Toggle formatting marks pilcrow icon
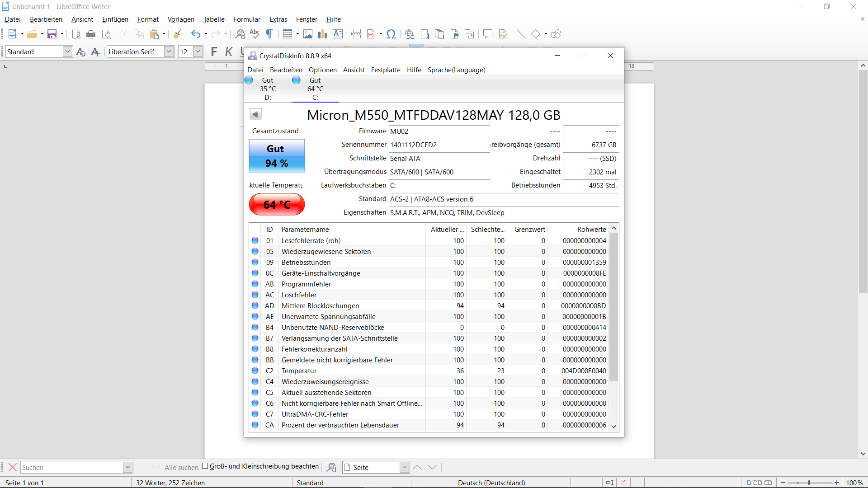 (269, 34)
